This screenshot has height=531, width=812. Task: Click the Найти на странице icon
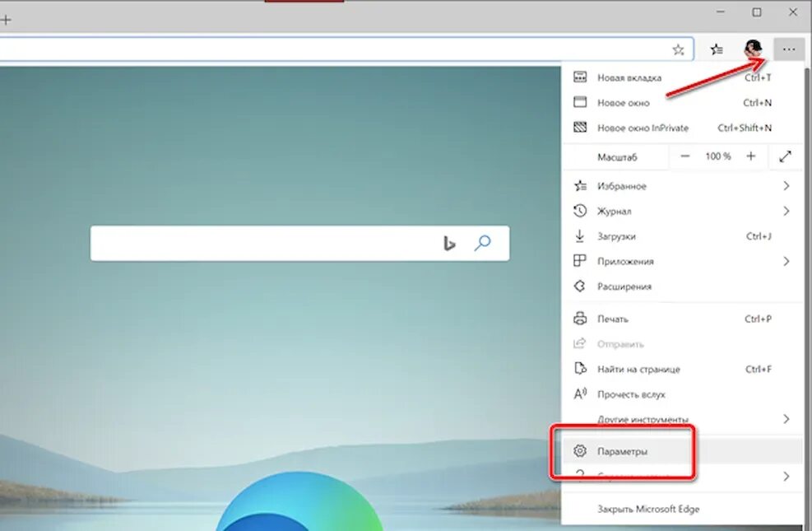pyautogui.click(x=580, y=368)
